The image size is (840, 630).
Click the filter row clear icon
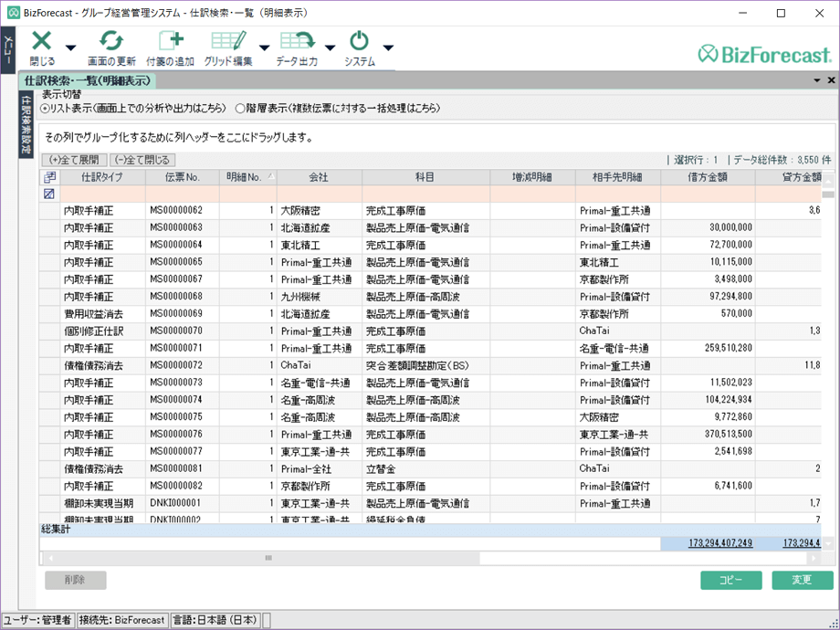(x=49, y=194)
